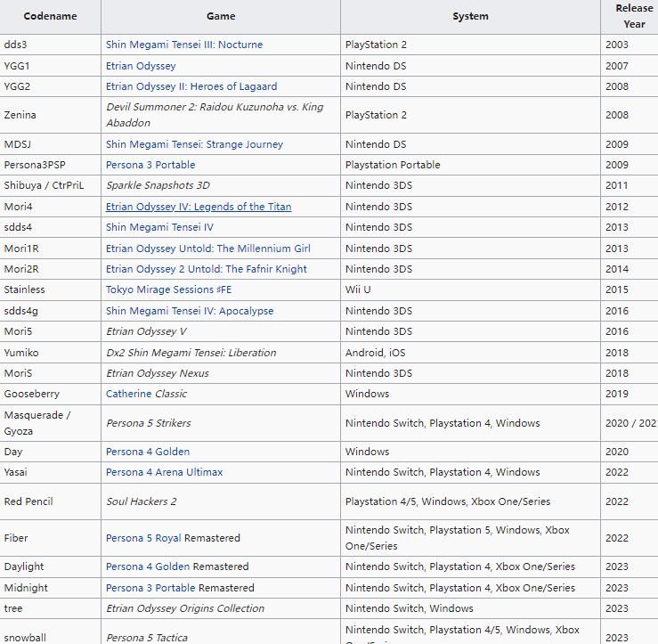Open Etrian Odyssey II: Heroes of Lagaard link
Viewport: 658px width, 644px height.
191,86
